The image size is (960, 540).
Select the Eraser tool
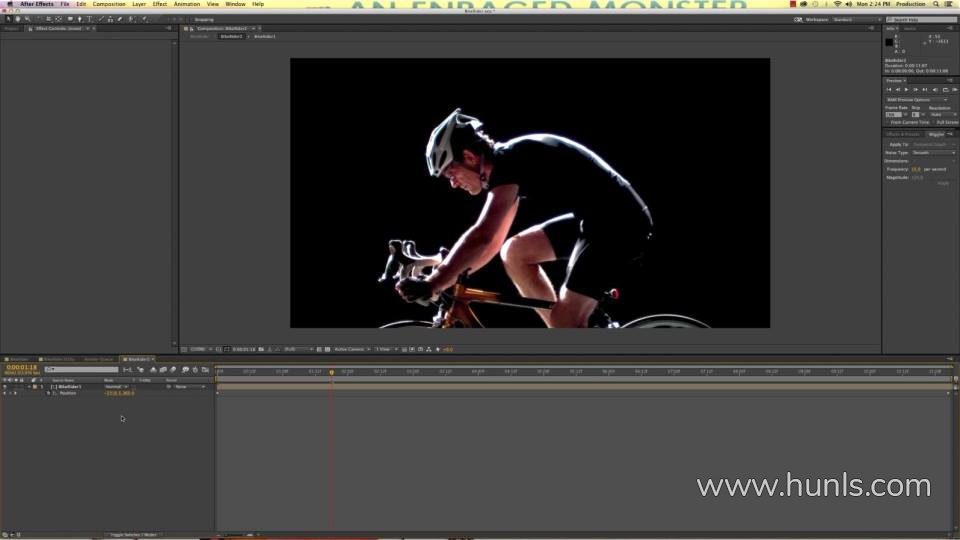pyautogui.click(x=119, y=19)
